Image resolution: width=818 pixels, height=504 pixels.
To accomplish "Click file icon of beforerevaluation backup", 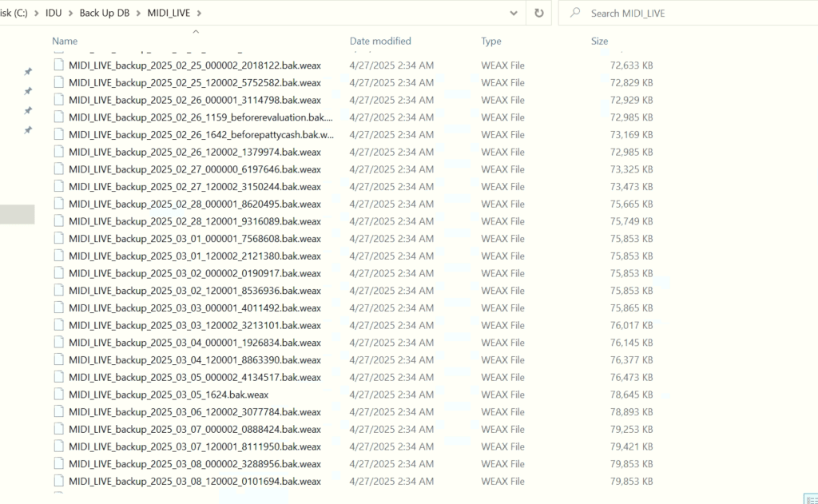I will (x=59, y=117).
